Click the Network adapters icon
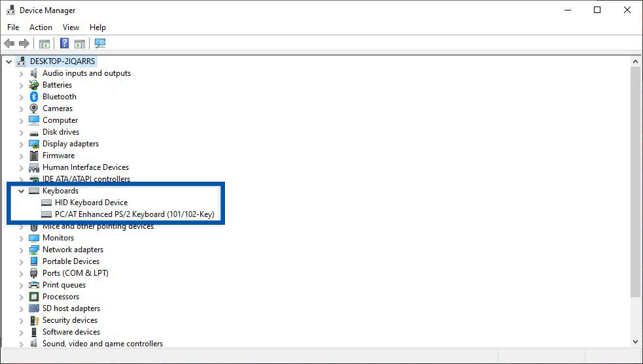The width and height of the screenshot is (643, 364). (33, 250)
